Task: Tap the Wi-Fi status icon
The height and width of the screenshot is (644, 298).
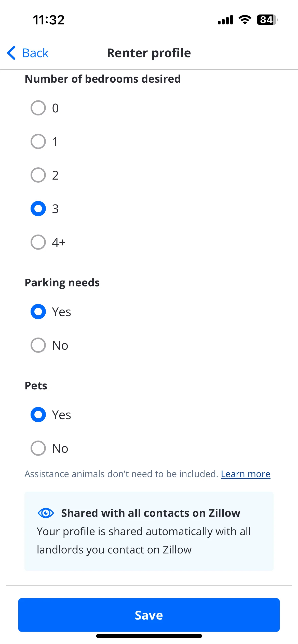Action: click(245, 20)
